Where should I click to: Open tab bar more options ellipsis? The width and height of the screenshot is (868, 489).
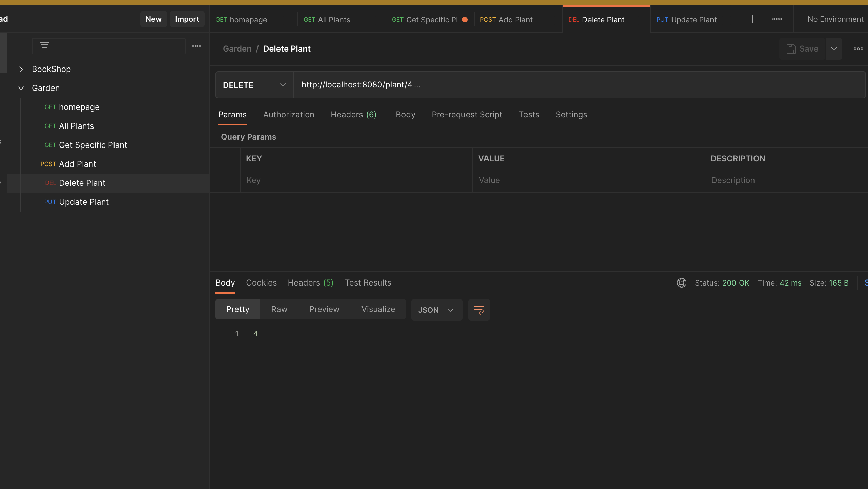click(x=777, y=19)
